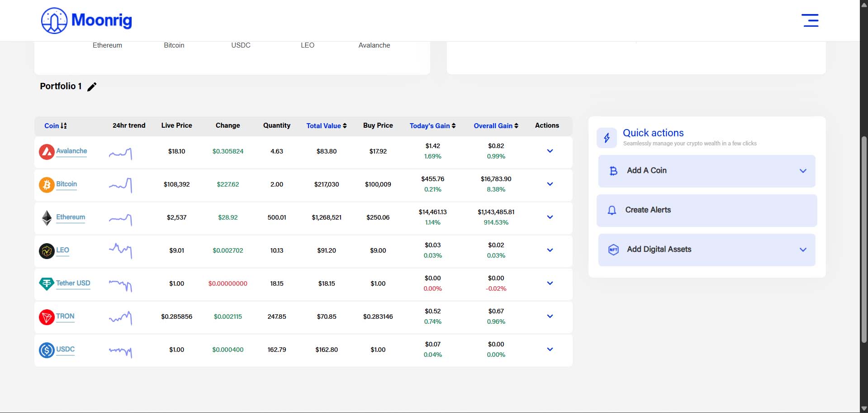The width and height of the screenshot is (868, 413).
Task: Click the Portfolio 1 title
Action: point(61,86)
